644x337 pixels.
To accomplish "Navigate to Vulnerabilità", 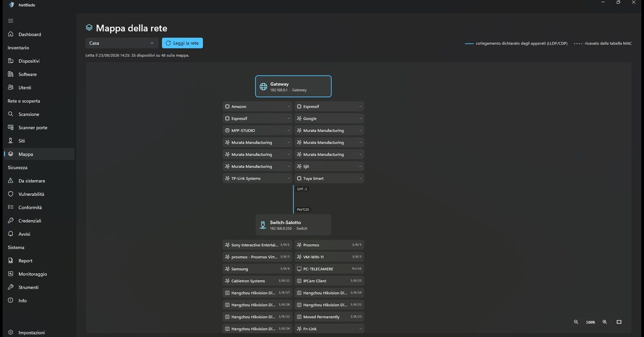I will [x=38, y=194].
